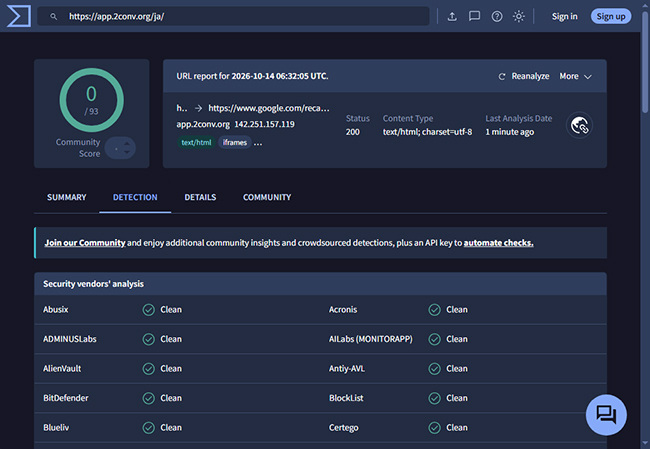
Task: Go to the COMMUNITY tab
Action: (267, 197)
